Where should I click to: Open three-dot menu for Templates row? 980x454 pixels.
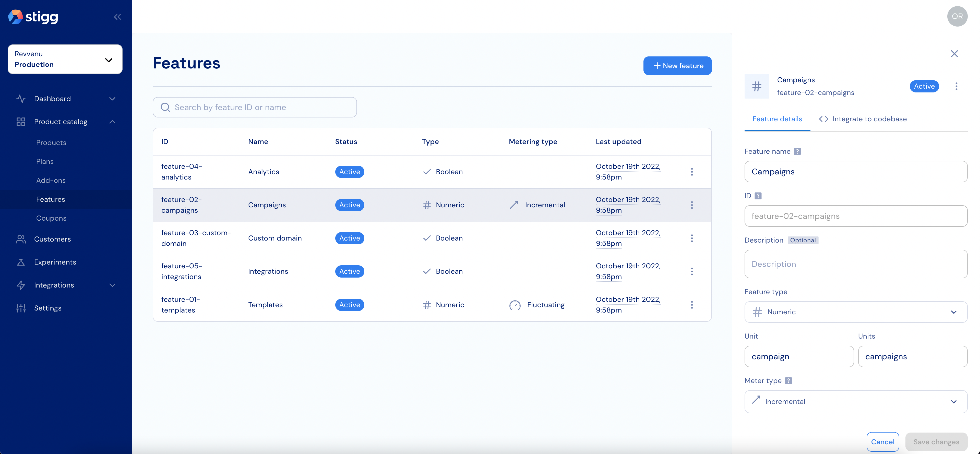point(692,305)
